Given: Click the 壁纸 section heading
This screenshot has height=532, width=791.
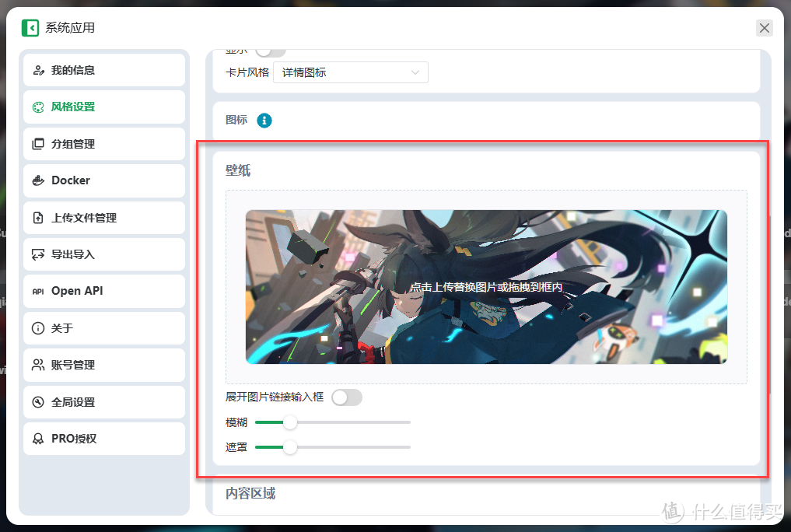Looking at the screenshot, I should tap(237, 170).
